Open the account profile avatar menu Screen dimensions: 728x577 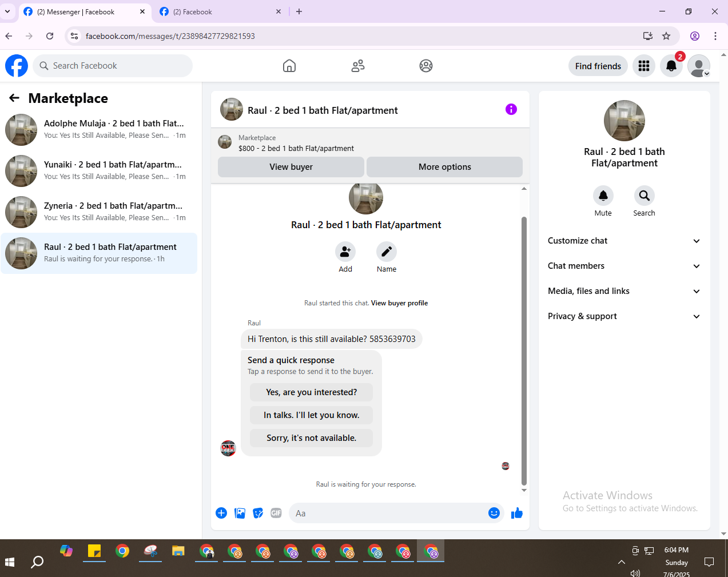[x=699, y=66]
